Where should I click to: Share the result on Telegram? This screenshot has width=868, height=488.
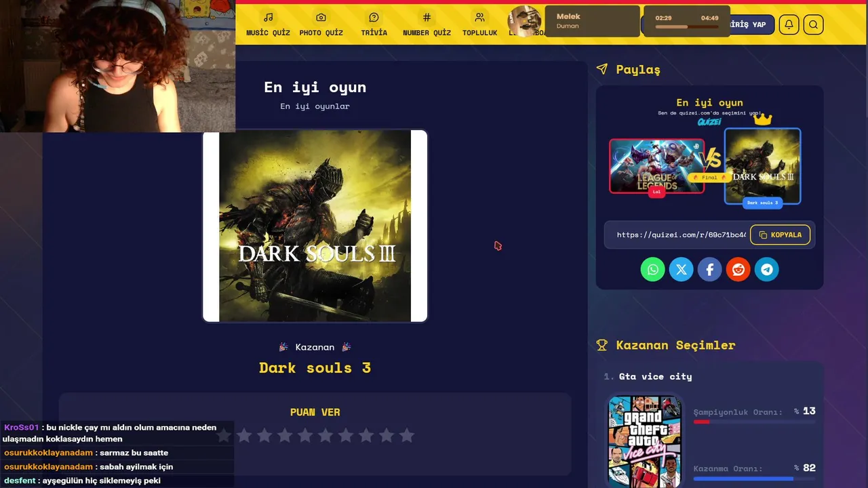767,269
